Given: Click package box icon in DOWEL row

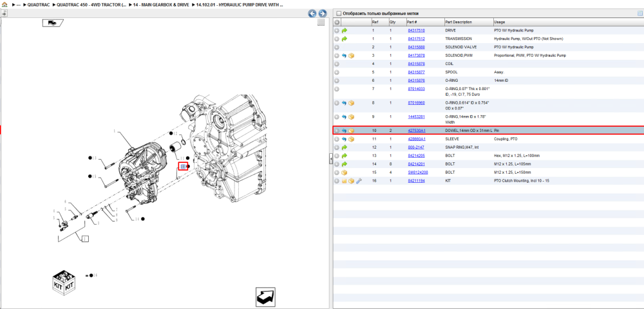Looking at the screenshot, I should [x=351, y=131].
